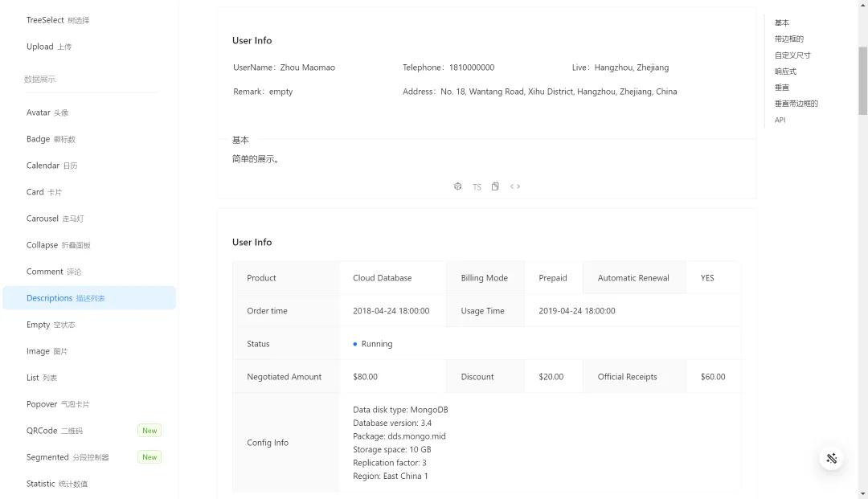Jump to 带边框的 section anchor
This screenshot has width=868, height=499.
pyautogui.click(x=788, y=39)
